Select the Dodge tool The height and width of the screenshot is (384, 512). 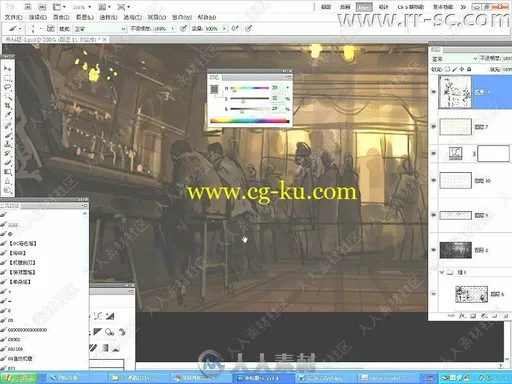[7, 191]
